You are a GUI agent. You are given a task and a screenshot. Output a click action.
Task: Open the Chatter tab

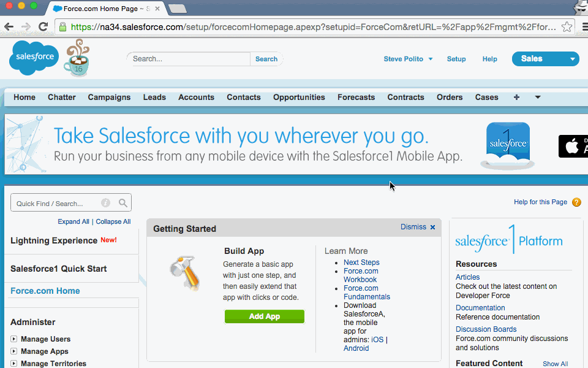(x=61, y=98)
